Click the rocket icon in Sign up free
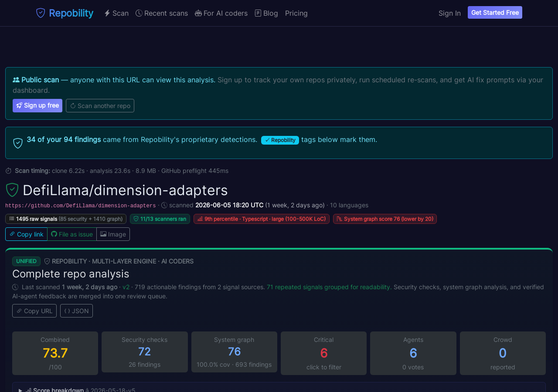 click(19, 105)
